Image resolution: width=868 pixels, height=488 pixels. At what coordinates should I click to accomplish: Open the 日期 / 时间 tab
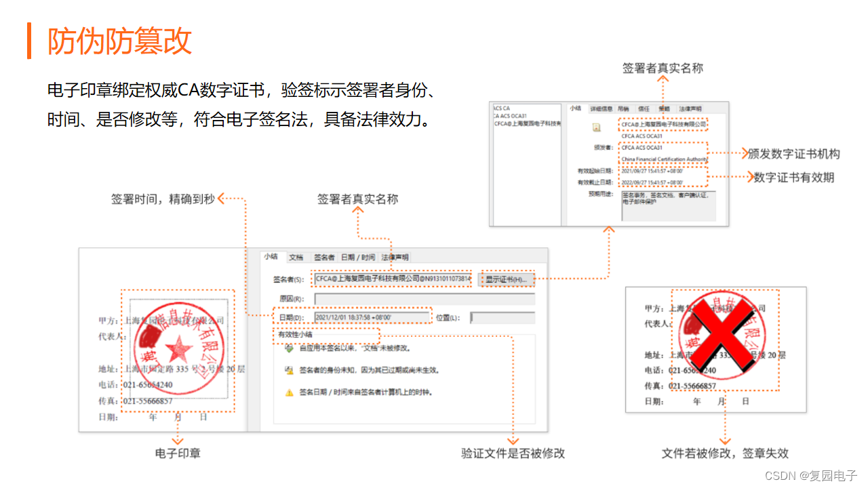pos(357,258)
